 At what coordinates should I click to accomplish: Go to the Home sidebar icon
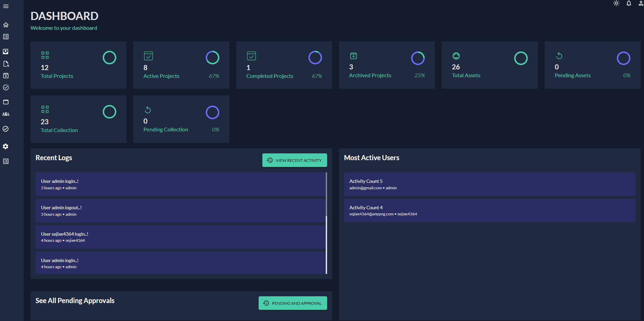[6, 25]
